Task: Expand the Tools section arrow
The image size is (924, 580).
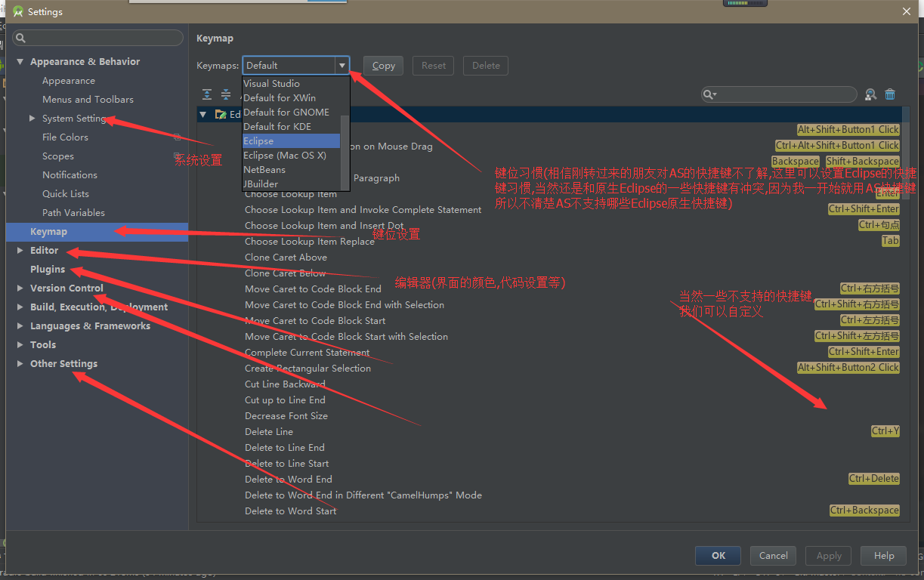Action: [20, 345]
